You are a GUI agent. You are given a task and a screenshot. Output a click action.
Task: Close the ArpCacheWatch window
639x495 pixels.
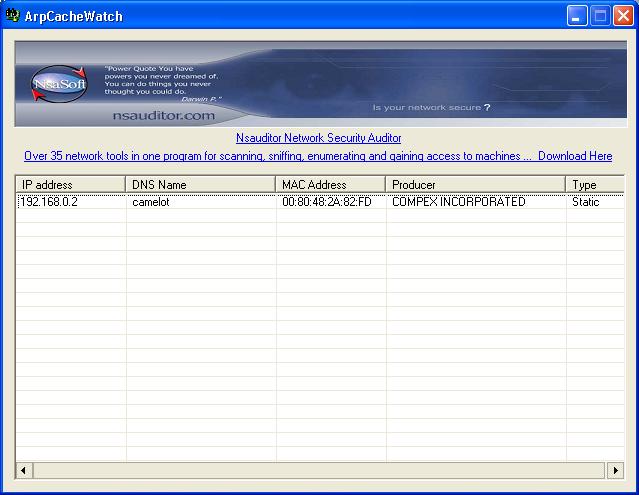pos(624,16)
